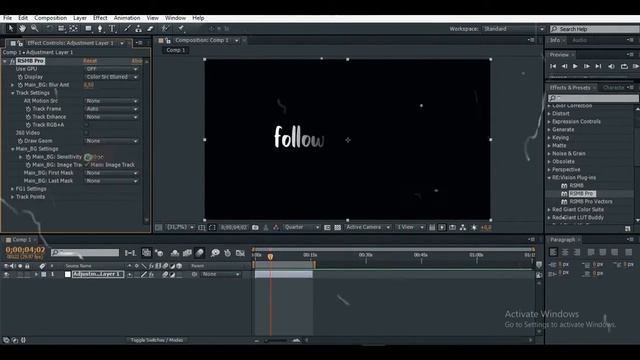
Task: Select the Puppet Pin tool
Action: tap(180, 29)
